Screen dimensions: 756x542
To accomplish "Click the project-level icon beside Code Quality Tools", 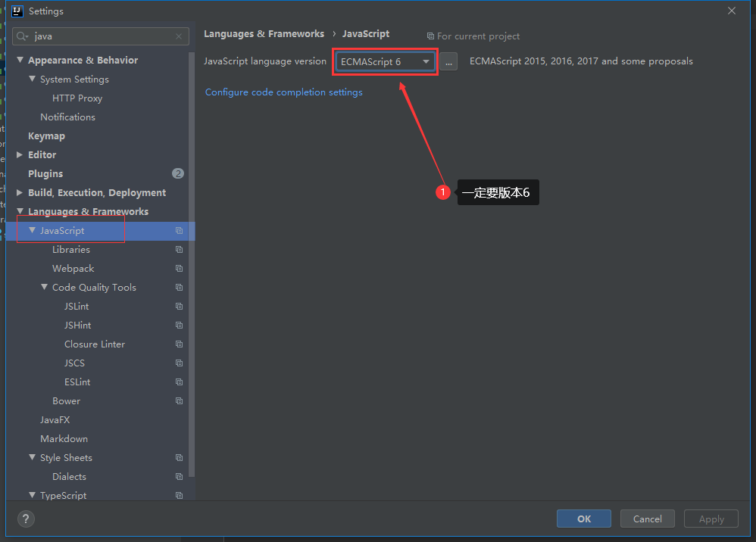I will coord(179,287).
